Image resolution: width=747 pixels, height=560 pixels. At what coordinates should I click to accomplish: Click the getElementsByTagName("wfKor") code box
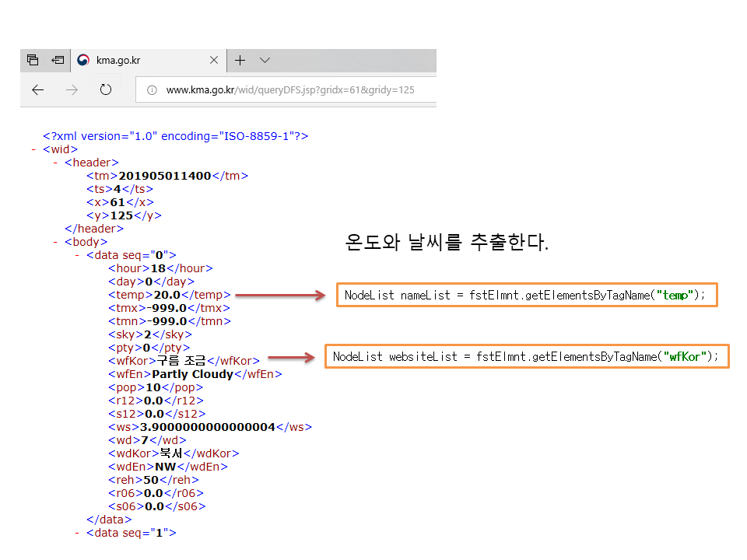[x=526, y=356]
